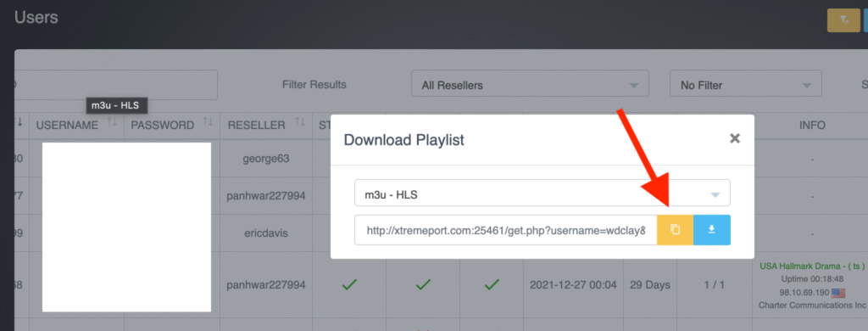Click the playlist URL text field
This screenshot has height=331, width=868.
click(506, 230)
